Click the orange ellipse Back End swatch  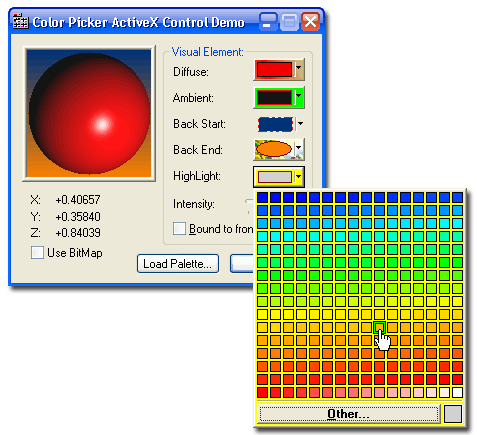(x=275, y=149)
